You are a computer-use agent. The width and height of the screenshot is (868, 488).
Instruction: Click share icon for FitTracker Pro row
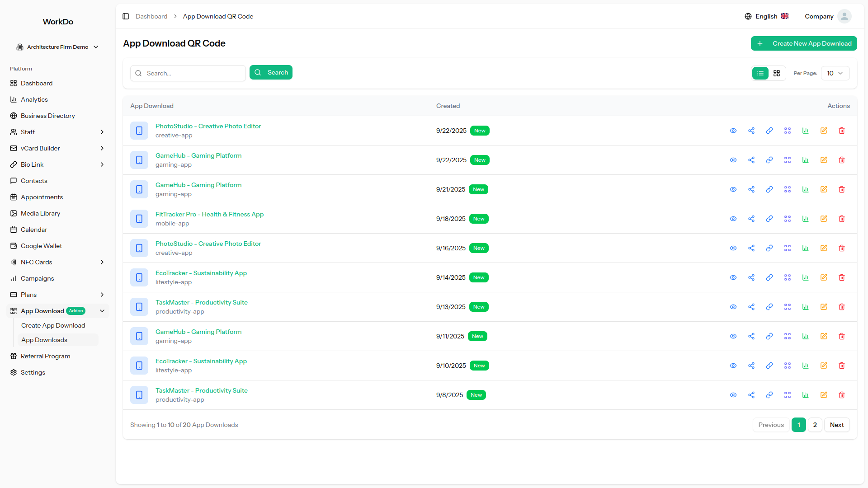point(751,219)
